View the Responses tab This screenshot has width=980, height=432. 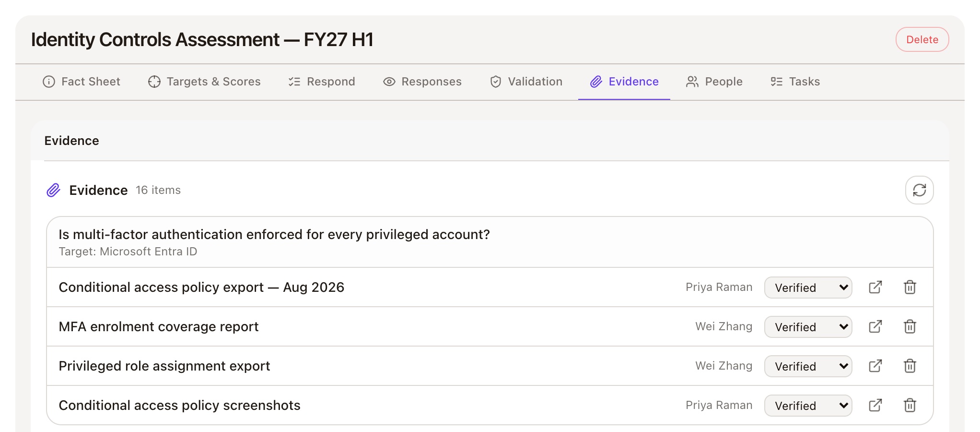422,82
